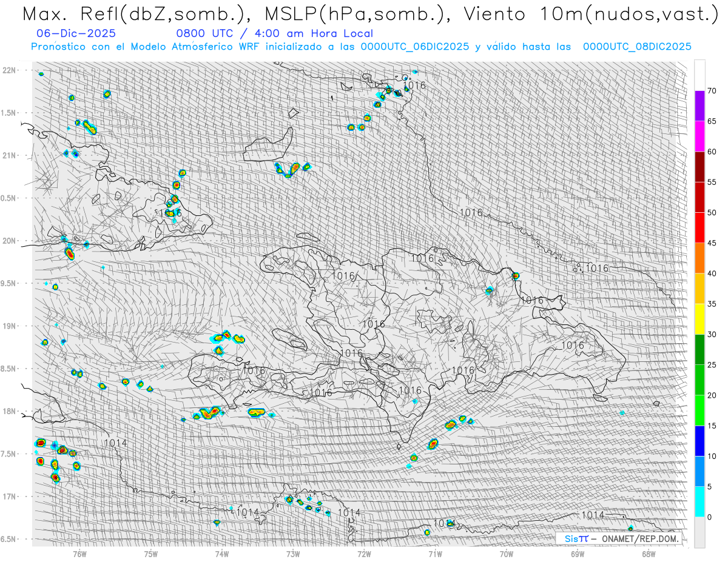
Task: Click the magenta 60–65 dBZ colorbar segment
Action: coord(699,136)
